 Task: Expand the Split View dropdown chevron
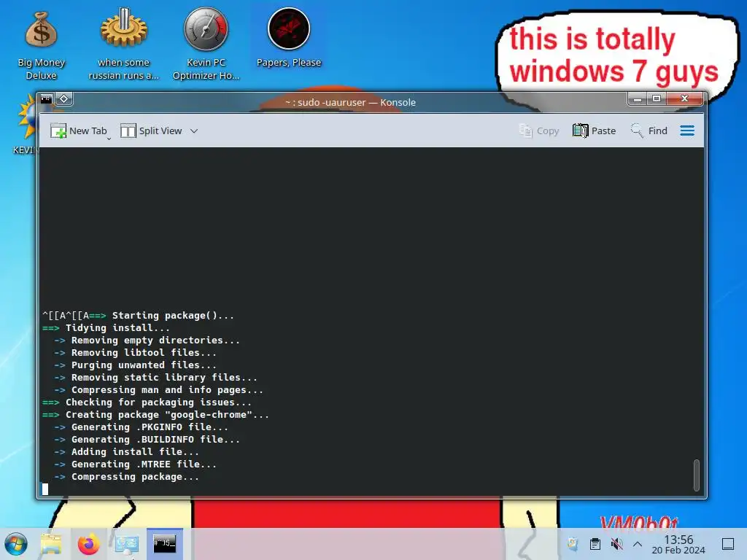tap(194, 131)
